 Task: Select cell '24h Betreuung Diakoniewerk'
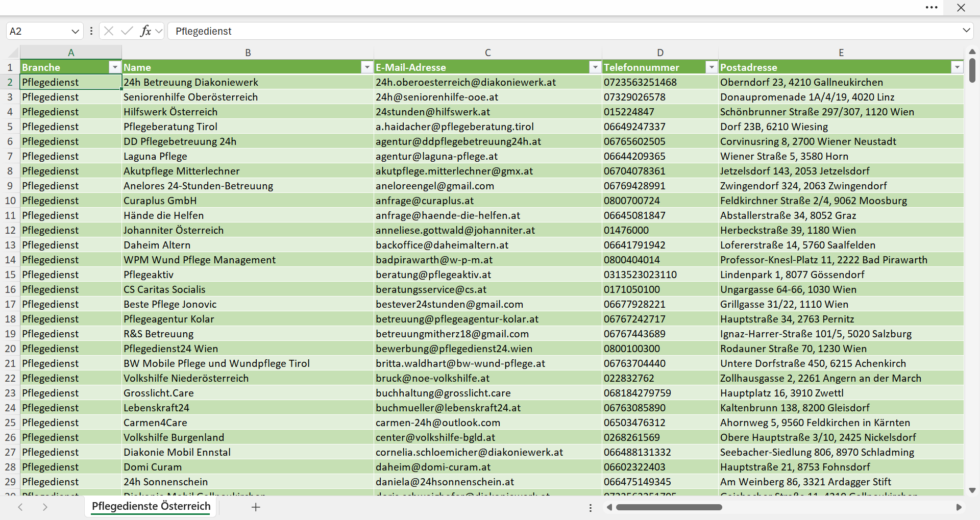(x=248, y=82)
